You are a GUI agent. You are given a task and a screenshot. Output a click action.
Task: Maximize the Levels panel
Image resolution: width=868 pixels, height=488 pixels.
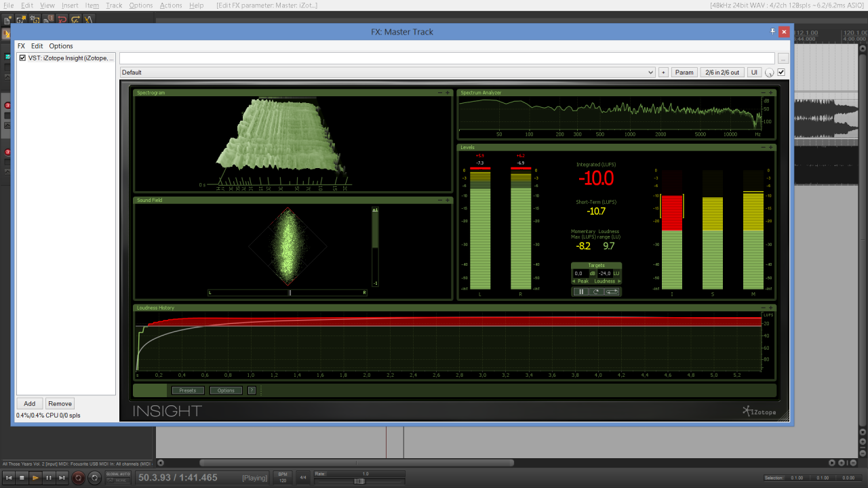click(771, 147)
